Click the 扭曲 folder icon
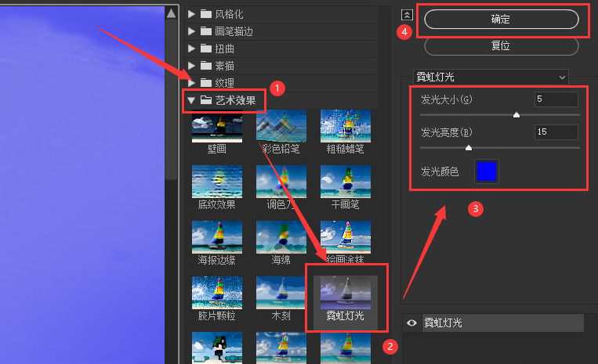This screenshot has width=598, height=364. tap(206, 49)
